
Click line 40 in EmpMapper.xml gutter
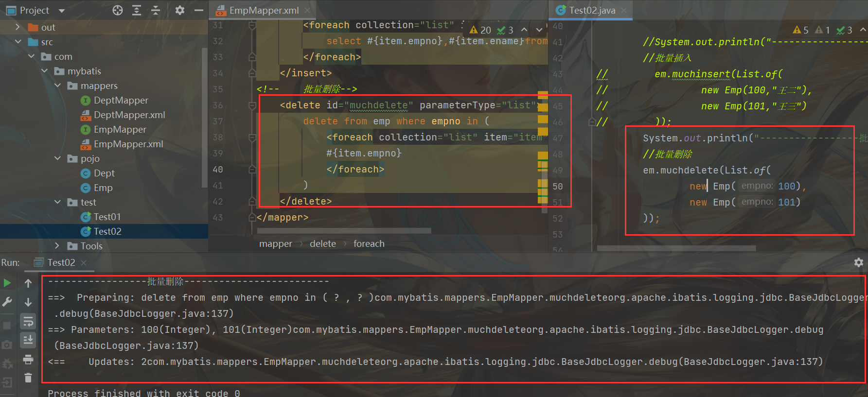coord(218,170)
